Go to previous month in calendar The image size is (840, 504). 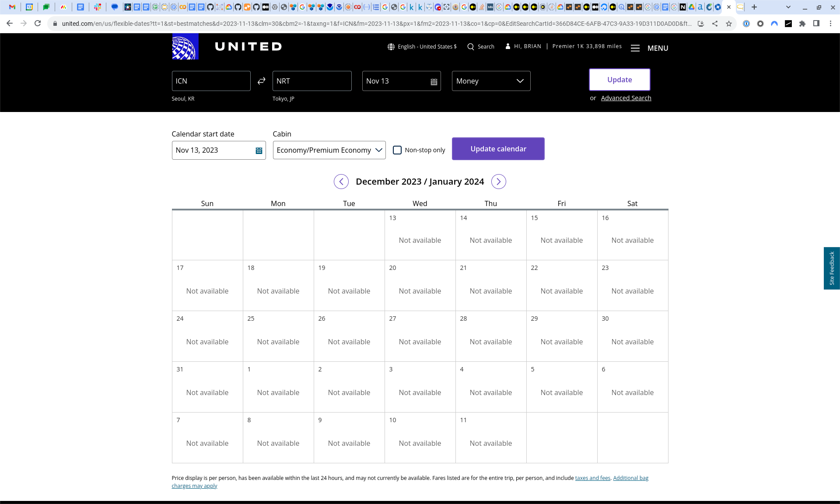341,182
